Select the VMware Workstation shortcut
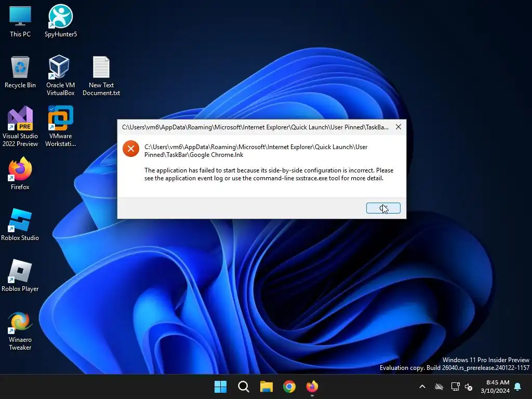The image size is (532, 399). tap(60, 126)
